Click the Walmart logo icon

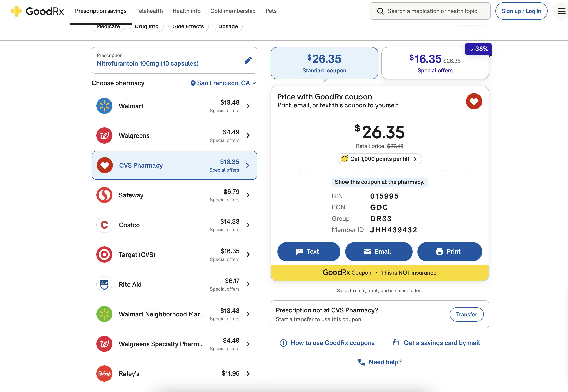(x=104, y=106)
